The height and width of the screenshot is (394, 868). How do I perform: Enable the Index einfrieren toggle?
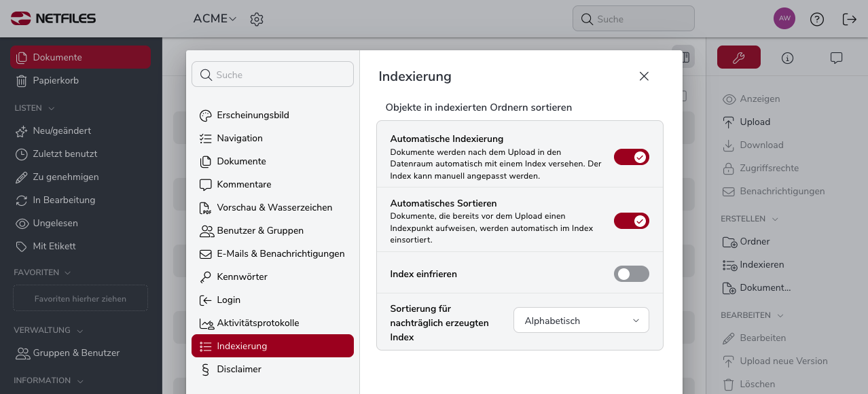(632, 274)
